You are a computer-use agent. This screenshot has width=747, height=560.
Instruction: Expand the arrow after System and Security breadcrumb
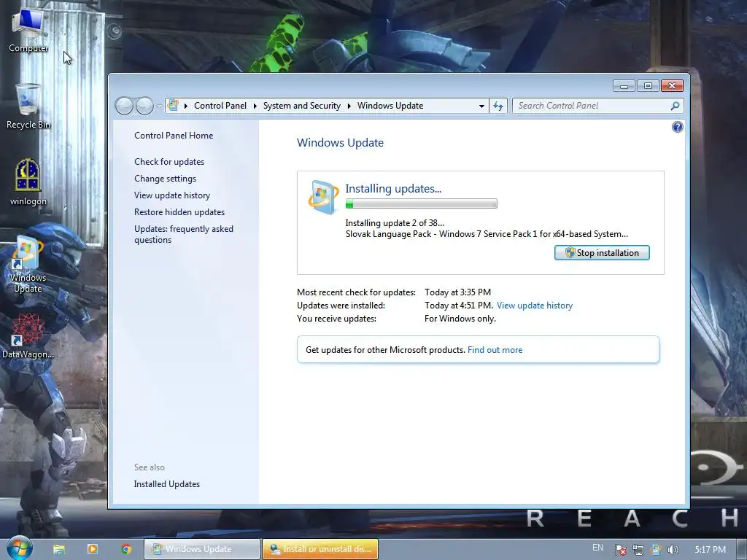click(x=349, y=106)
